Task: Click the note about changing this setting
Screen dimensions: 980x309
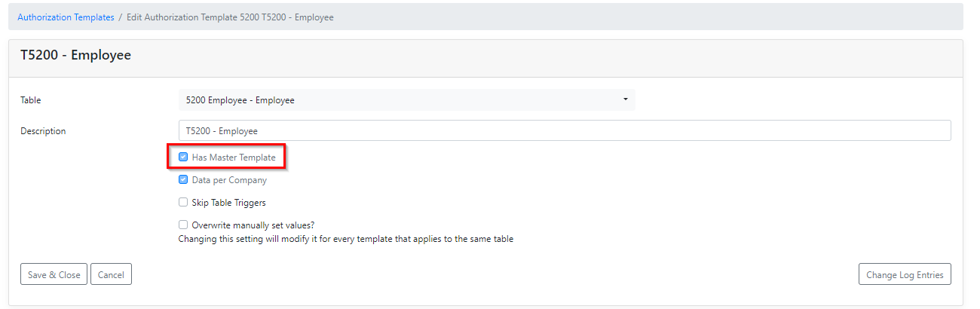Action: tap(346, 239)
